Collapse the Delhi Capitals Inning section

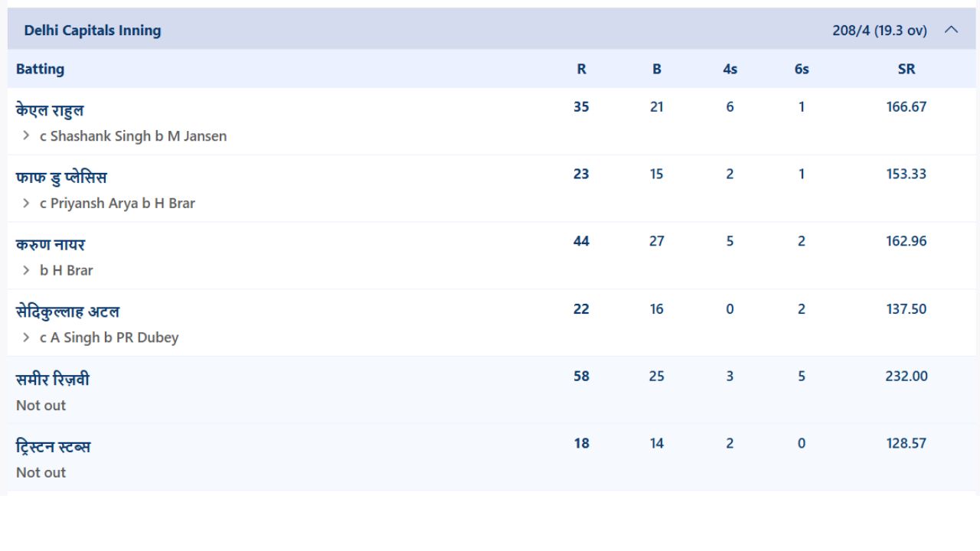[x=951, y=30]
